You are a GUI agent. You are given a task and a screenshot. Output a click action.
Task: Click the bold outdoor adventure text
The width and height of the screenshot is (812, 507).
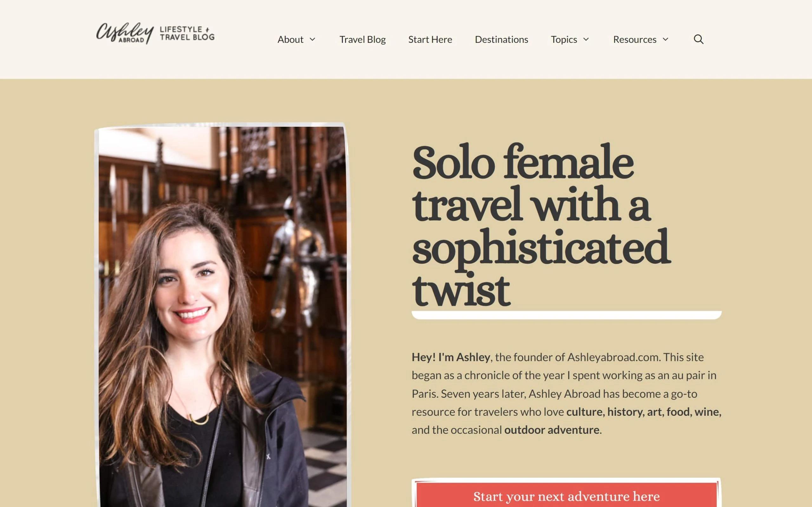(552, 430)
